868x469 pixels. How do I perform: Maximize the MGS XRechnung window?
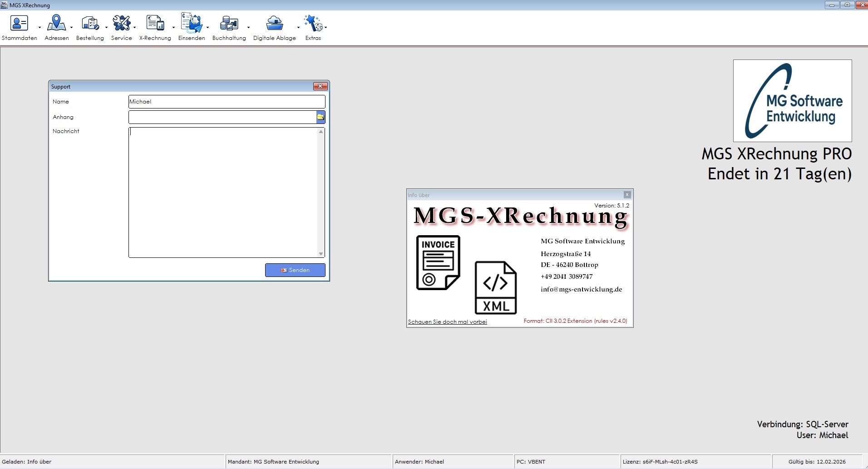(x=847, y=5)
